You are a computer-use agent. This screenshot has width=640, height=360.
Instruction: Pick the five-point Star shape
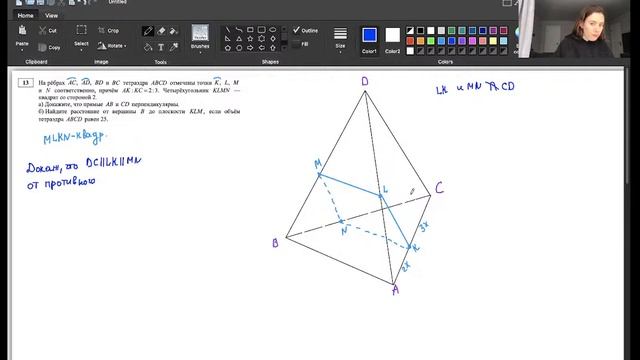[x=250, y=39]
